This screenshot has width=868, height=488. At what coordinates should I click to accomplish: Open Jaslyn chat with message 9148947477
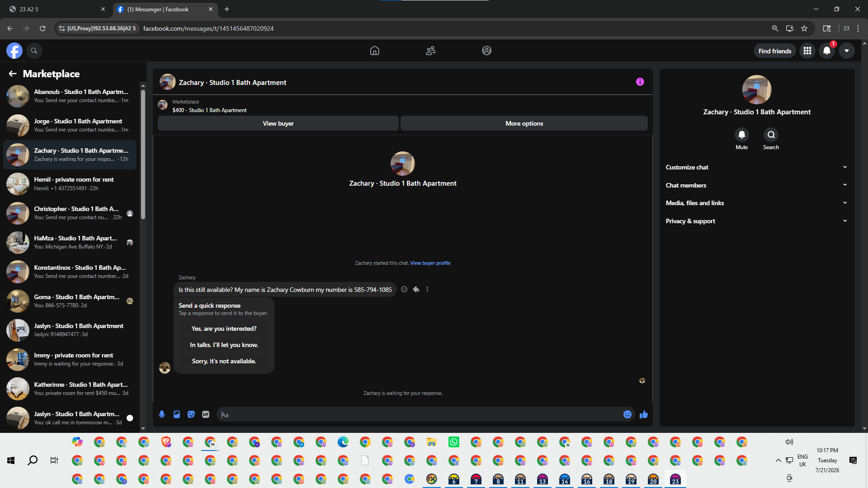tap(70, 330)
